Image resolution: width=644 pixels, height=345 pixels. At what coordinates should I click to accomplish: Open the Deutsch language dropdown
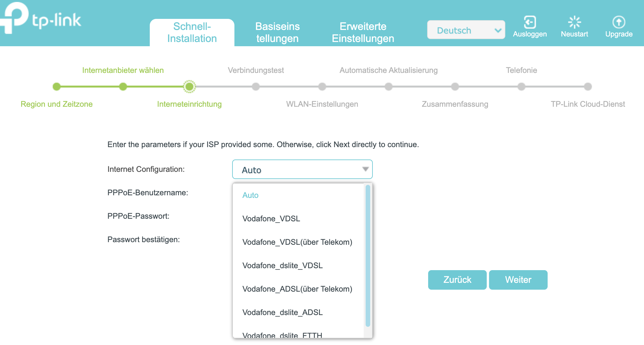466,30
